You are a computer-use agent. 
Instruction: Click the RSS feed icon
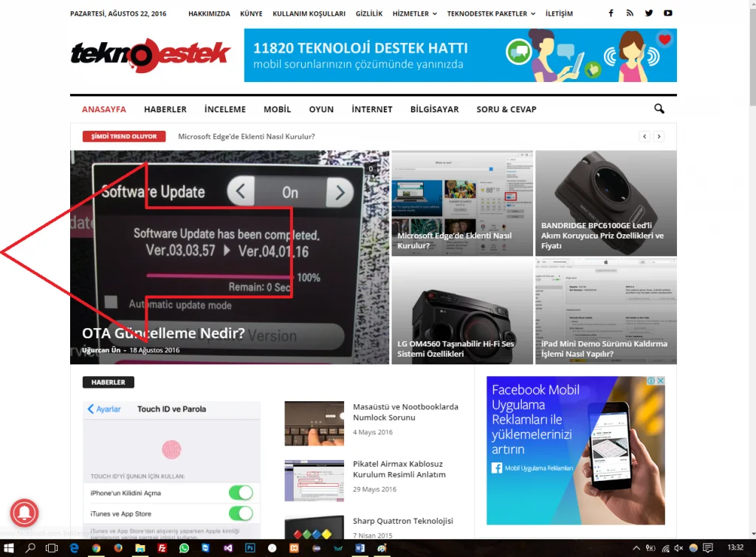coord(630,13)
